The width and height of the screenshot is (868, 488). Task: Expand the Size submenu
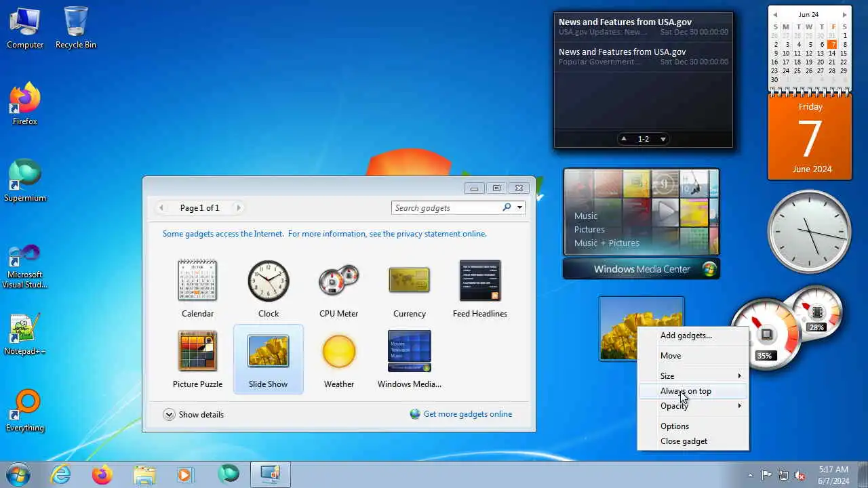point(693,375)
